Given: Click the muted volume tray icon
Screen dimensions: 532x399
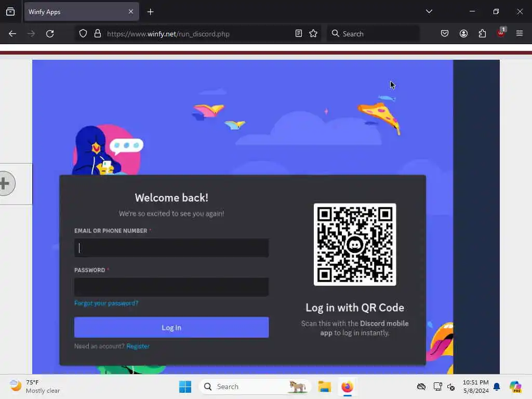Looking at the screenshot, I should (x=451, y=387).
